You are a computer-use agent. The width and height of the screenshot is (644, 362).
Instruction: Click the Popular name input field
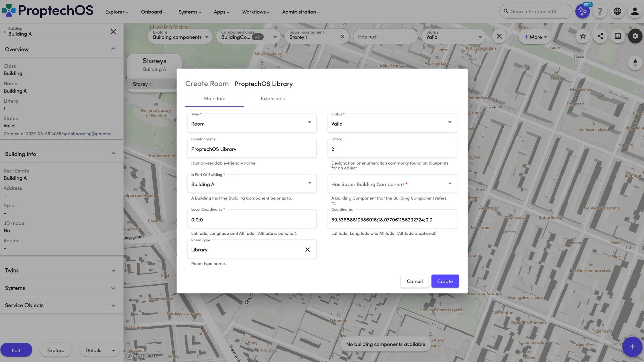[252, 149]
